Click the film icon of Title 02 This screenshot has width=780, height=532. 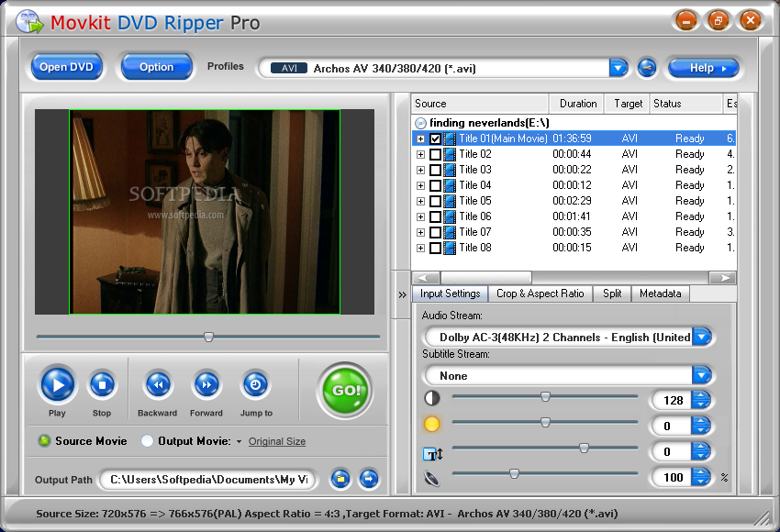click(450, 154)
